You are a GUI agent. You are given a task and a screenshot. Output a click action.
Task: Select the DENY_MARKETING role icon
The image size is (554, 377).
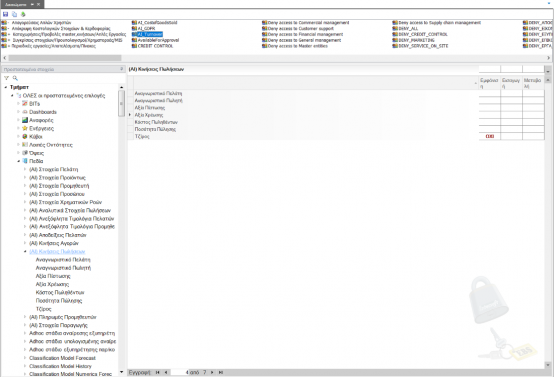(395, 40)
